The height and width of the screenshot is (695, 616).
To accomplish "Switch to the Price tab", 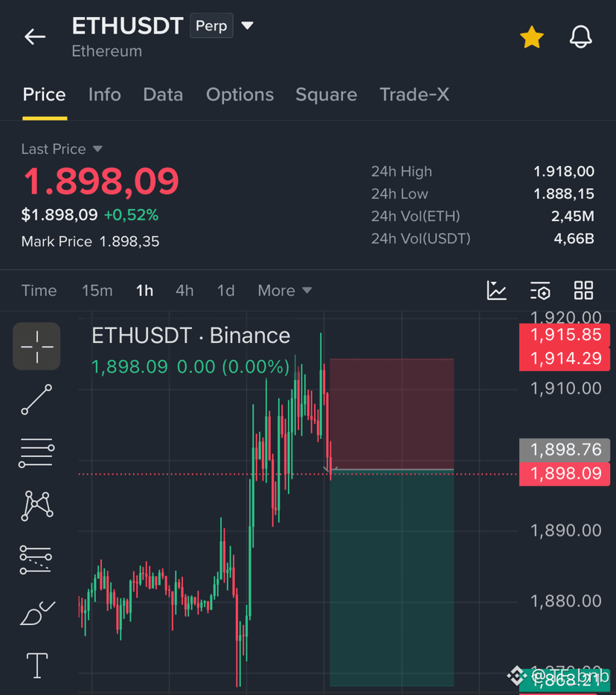I will 45,95.
